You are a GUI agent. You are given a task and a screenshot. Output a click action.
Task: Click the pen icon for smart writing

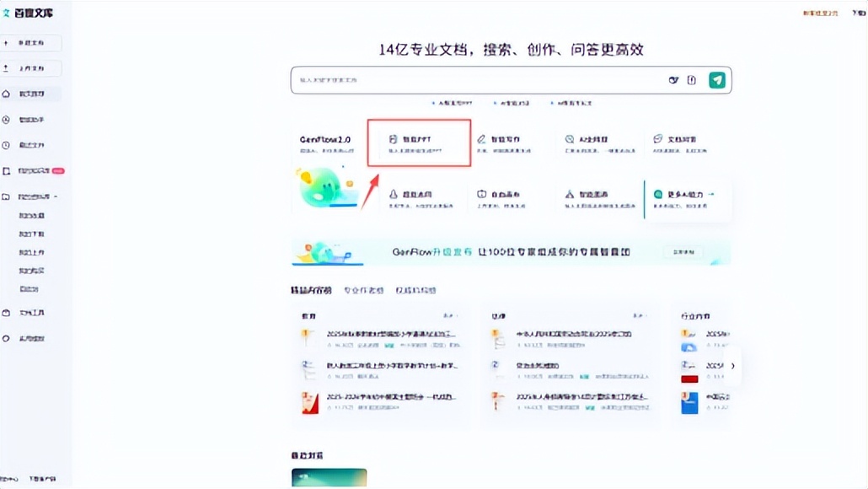pyautogui.click(x=481, y=139)
